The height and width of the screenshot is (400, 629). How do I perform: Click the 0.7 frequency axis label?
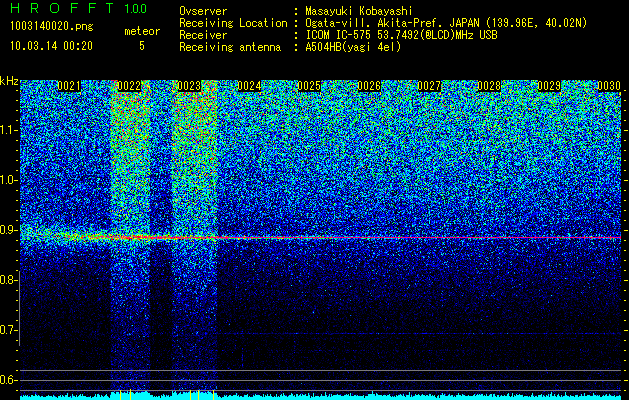[8, 330]
